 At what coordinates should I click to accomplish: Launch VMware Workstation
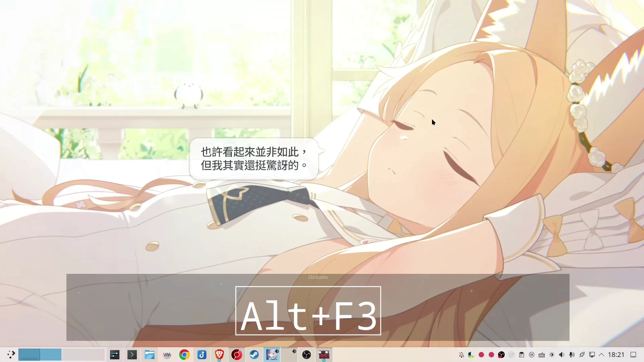pyautogui.click(x=167, y=355)
